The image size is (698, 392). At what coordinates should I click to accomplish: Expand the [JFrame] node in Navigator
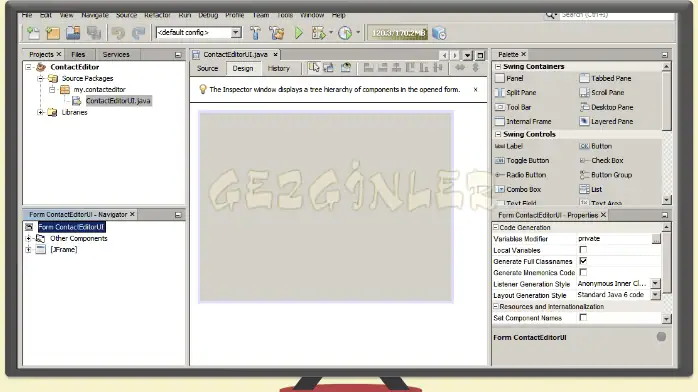28,250
